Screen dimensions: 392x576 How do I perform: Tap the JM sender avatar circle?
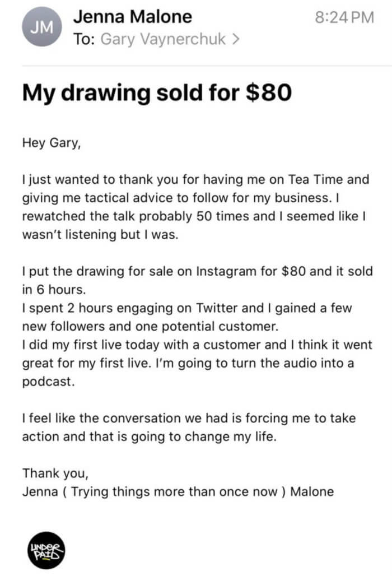tap(42, 27)
